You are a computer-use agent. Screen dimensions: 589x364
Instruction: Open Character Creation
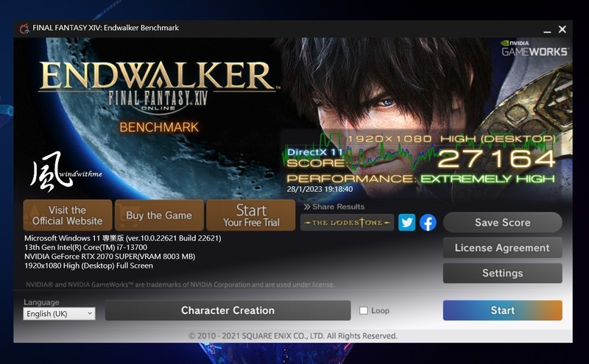[x=228, y=310]
